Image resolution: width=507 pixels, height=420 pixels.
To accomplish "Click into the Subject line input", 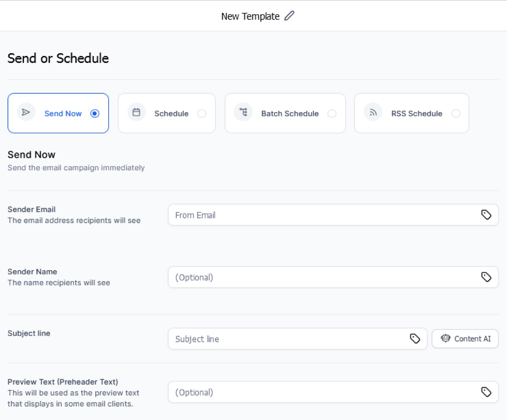I will point(298,339).
